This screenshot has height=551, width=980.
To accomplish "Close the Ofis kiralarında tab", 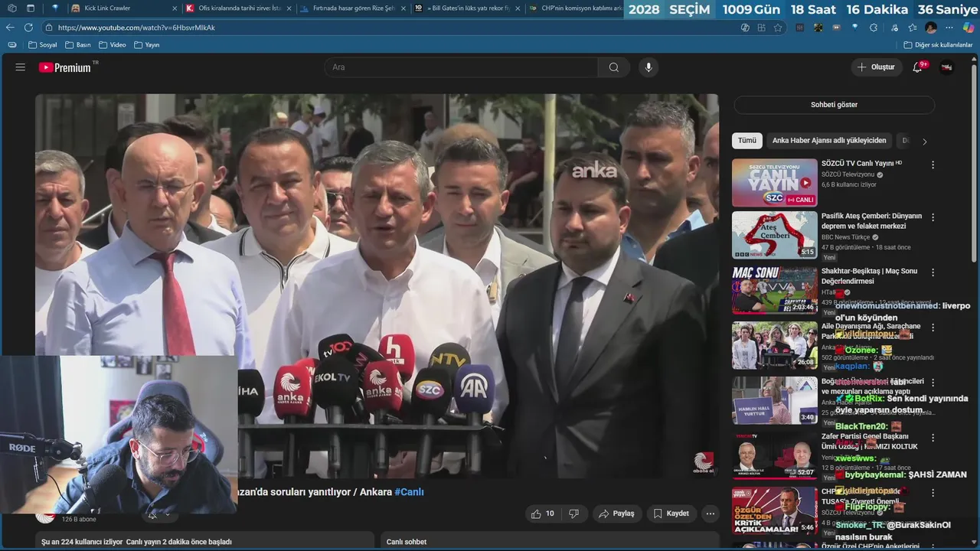I will [289, 8].
